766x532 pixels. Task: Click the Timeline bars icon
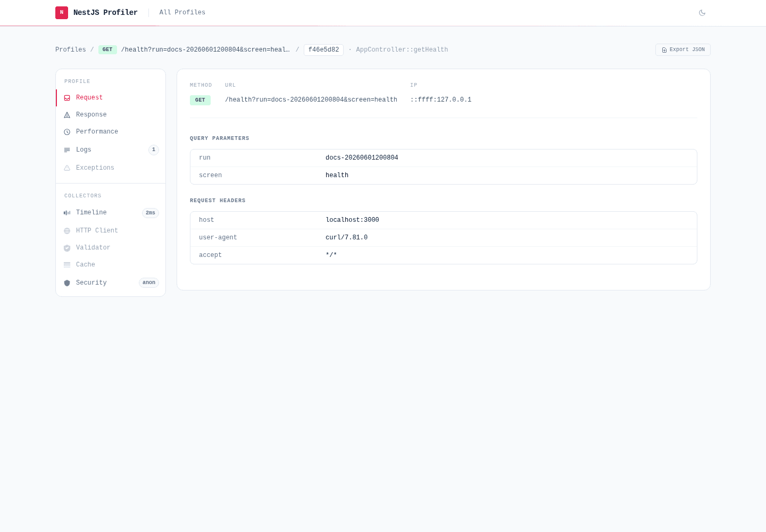[x=67, y=213]
